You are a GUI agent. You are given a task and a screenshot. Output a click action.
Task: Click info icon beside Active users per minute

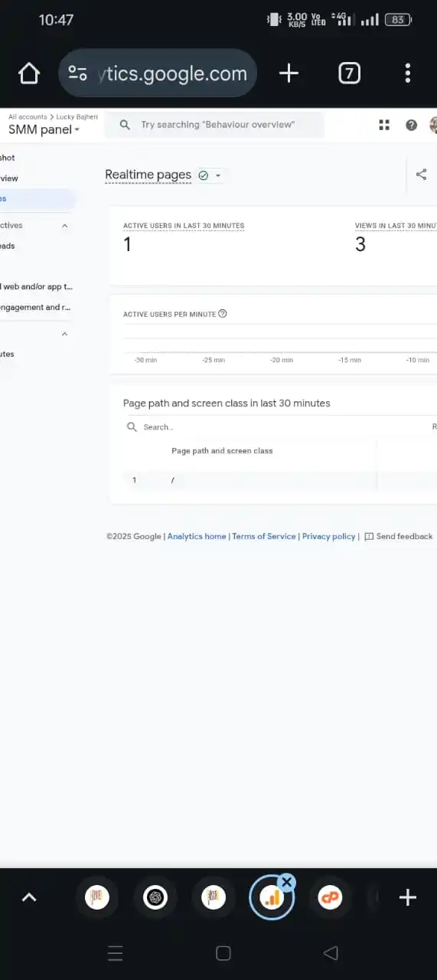(x=223, y=314)
